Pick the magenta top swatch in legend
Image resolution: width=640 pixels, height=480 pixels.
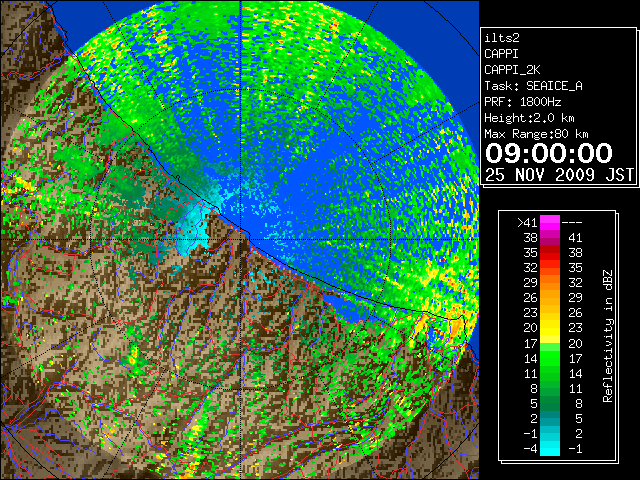coord(550,223)
